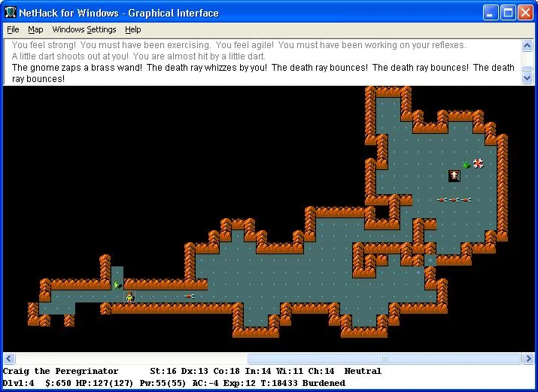Click the 'HP:127(127)' status value
Image resolution: width=538 pixels, height=392 pixels.
point(105,383)
